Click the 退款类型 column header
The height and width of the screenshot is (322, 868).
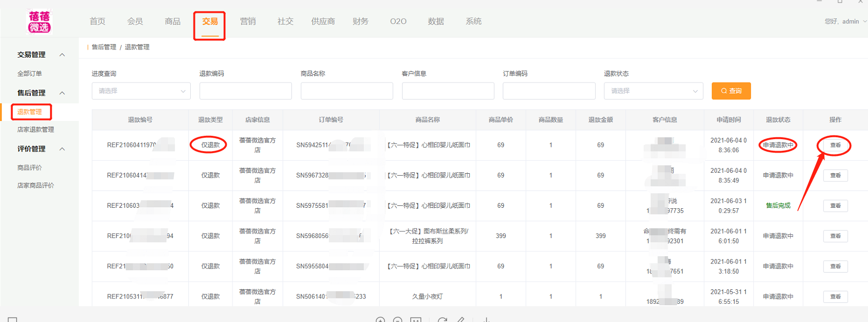(x=210, y=120)
